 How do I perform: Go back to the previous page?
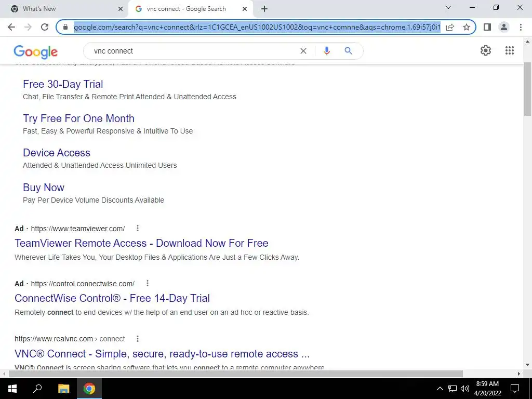(11, 27)
